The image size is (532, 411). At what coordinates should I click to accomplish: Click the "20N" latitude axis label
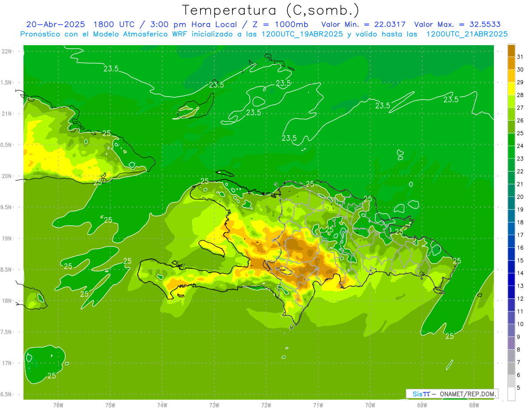coord(7,176)
